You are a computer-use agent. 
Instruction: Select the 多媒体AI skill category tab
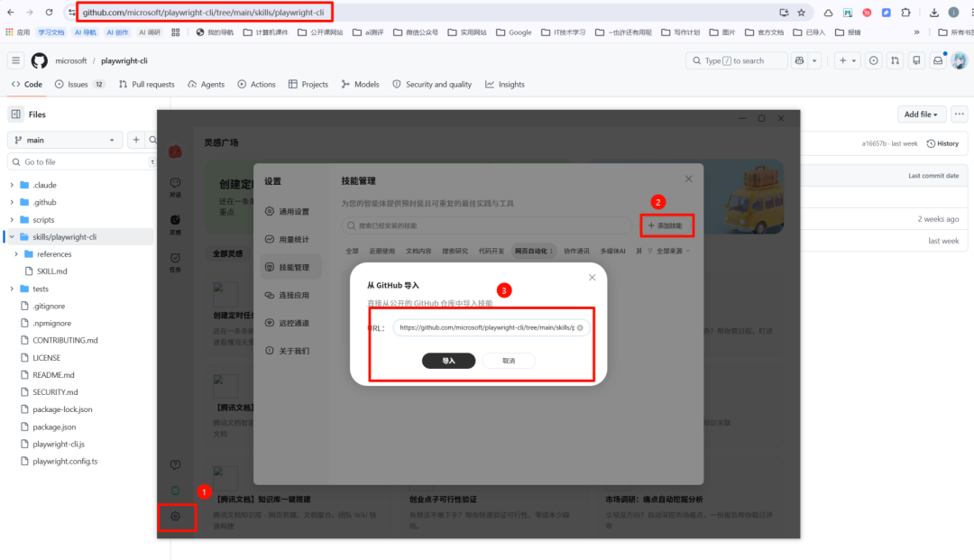click(x=613, y=251)
